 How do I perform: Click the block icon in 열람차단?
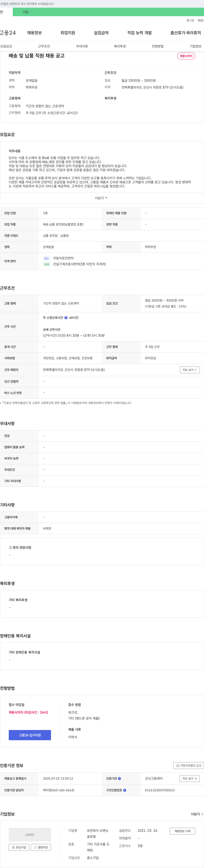click(35, 847)
